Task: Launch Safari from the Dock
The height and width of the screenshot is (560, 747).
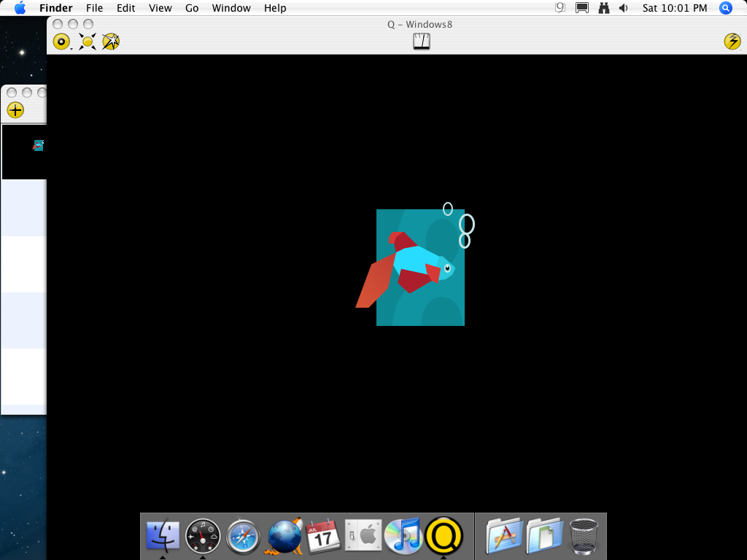Action: tap(243, 537)
